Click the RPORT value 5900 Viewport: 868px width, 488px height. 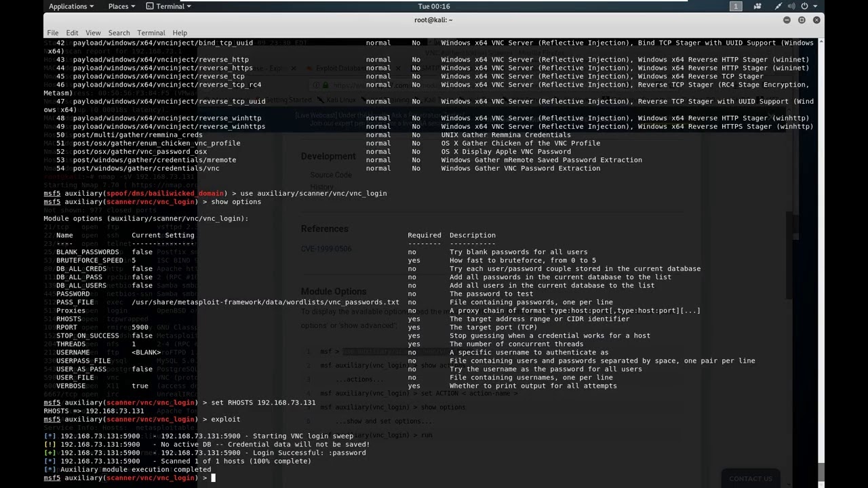140,327
